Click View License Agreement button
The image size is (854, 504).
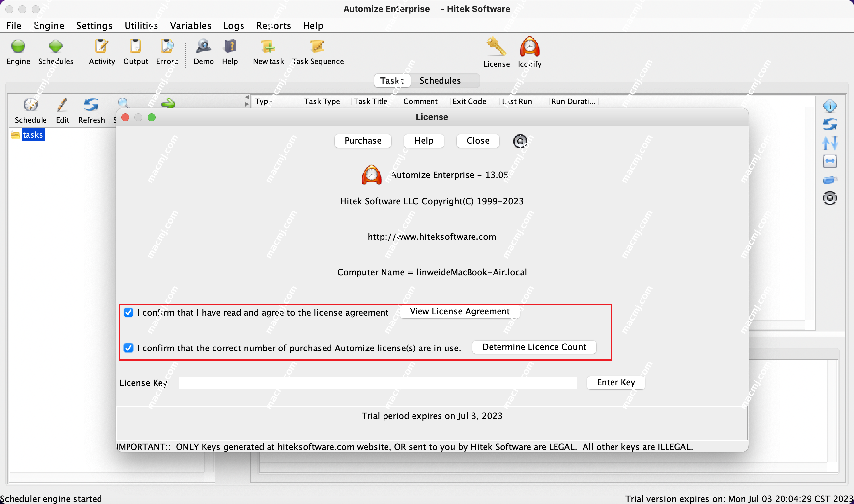(460, 311)
